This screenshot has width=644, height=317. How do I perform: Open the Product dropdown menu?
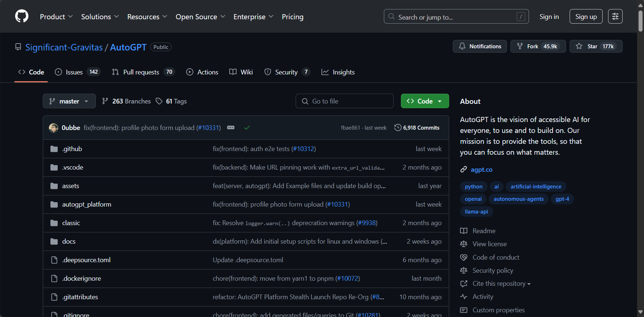(x=56, y=17)
